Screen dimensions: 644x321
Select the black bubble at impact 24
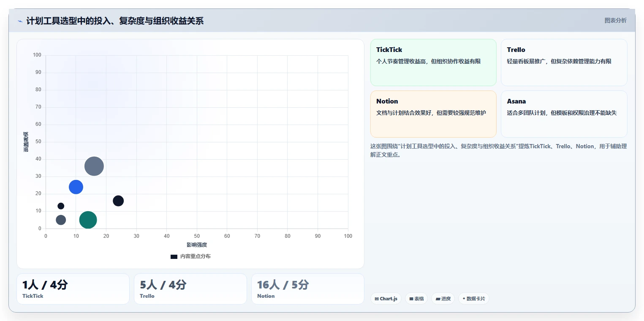click(x=118, y=201)
